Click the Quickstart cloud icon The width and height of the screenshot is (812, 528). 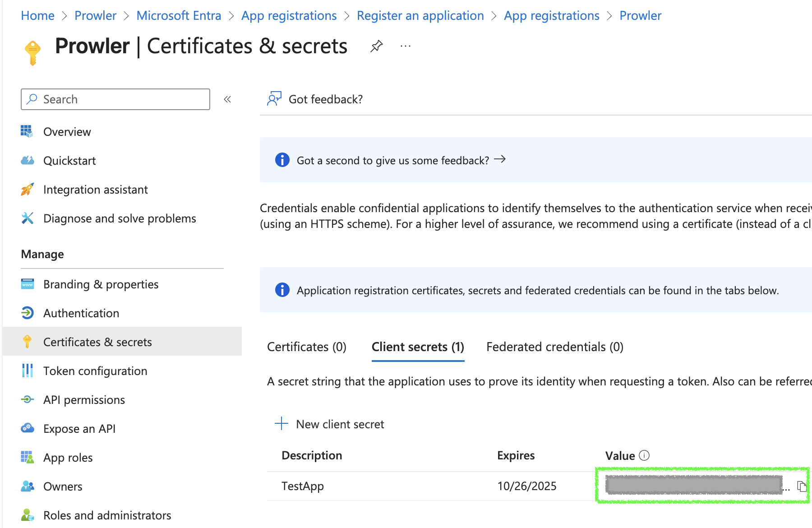point(27,160)
